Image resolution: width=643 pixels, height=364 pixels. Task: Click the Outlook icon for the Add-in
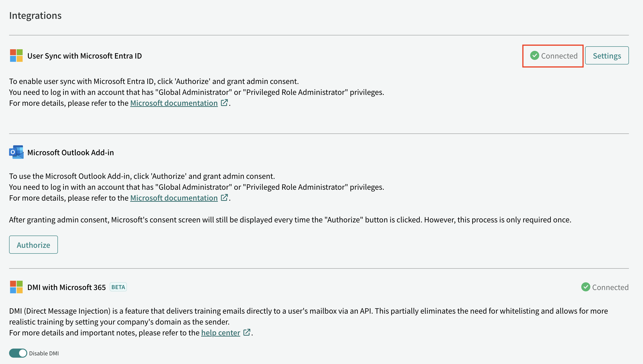click(x=16, y=152)
